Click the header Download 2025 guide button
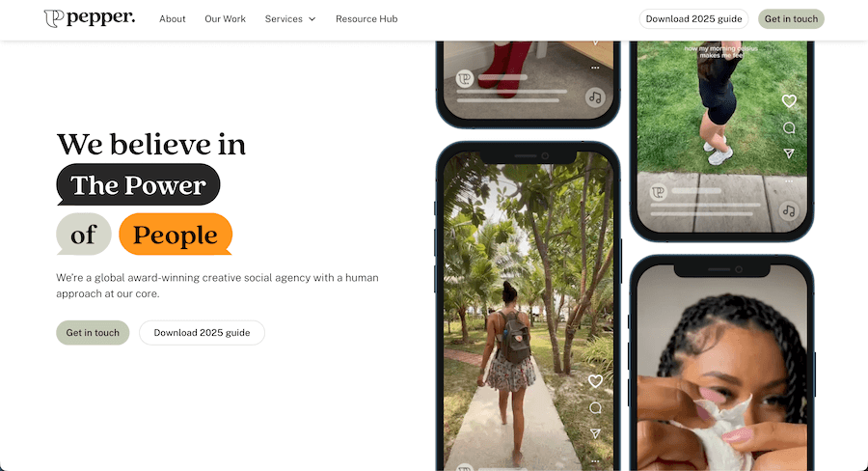Screen dimensions: 868x471 [x=693, y=19]
